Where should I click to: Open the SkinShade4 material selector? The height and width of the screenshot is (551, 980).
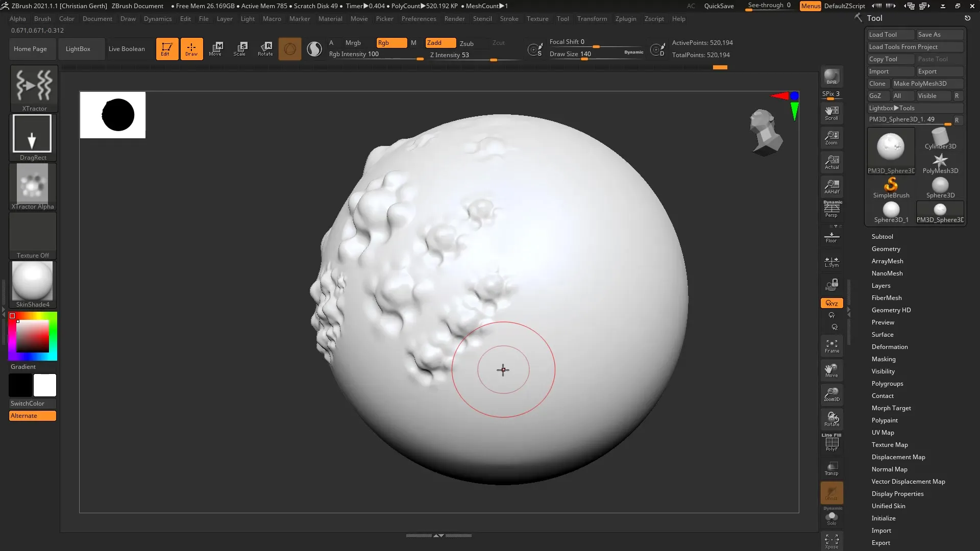click(33, 284)
